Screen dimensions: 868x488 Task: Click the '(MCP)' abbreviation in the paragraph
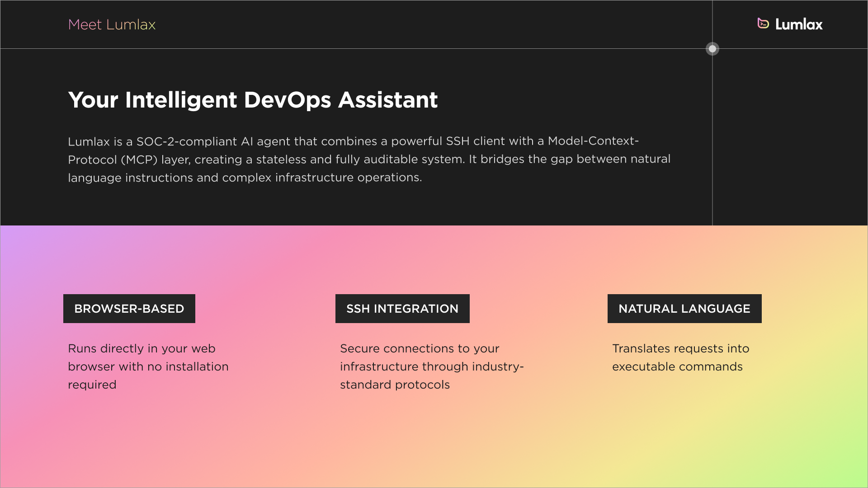139,160
